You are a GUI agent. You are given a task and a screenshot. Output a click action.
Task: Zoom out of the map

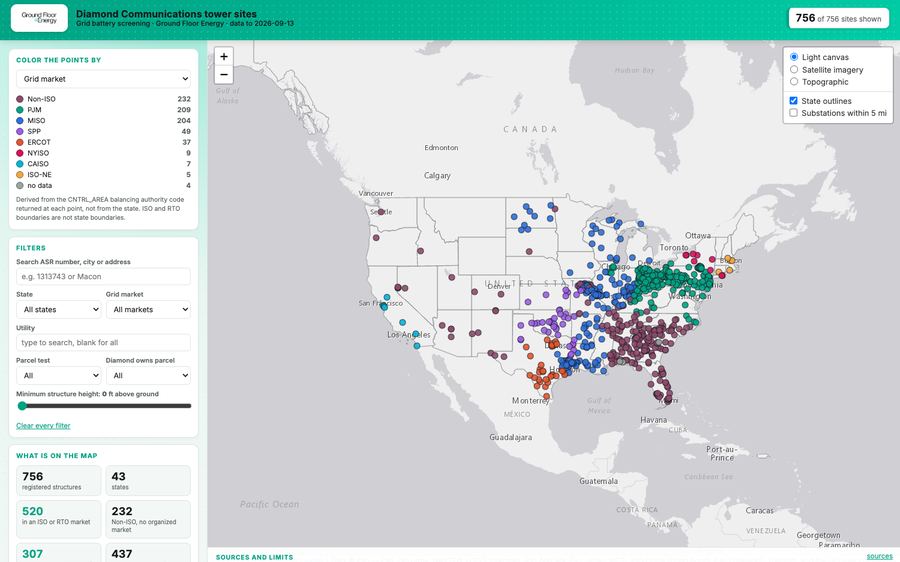coord(224,75)
